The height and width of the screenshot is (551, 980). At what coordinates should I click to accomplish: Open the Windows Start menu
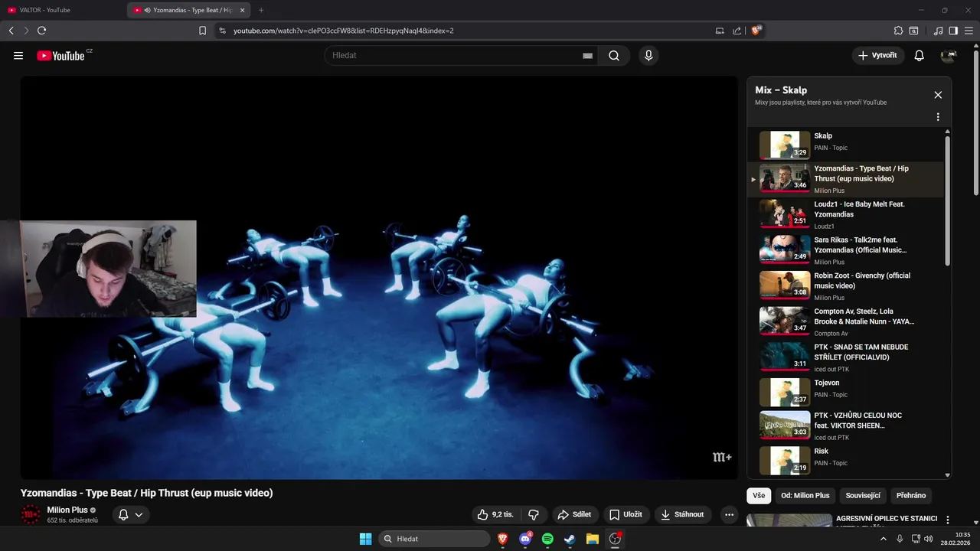pyautogui.click(x=365, y=539)
